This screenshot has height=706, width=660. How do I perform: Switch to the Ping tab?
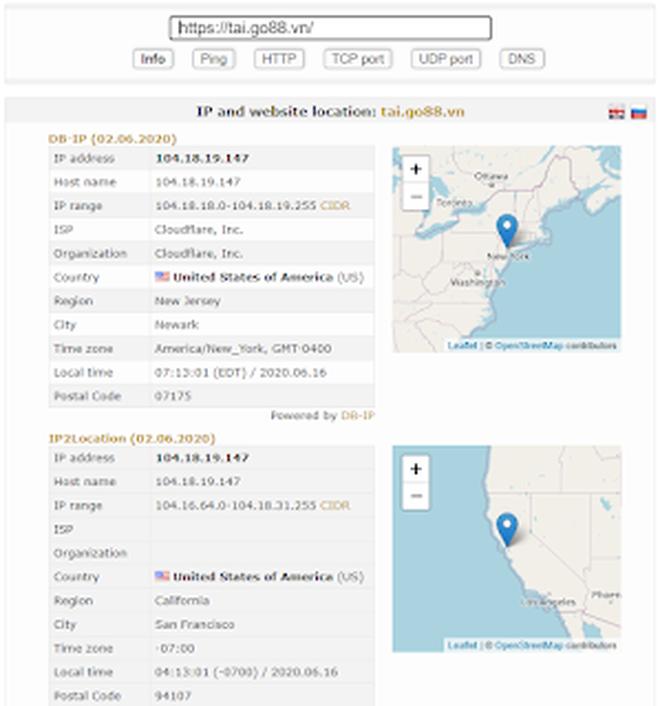[x=214, y=59]
